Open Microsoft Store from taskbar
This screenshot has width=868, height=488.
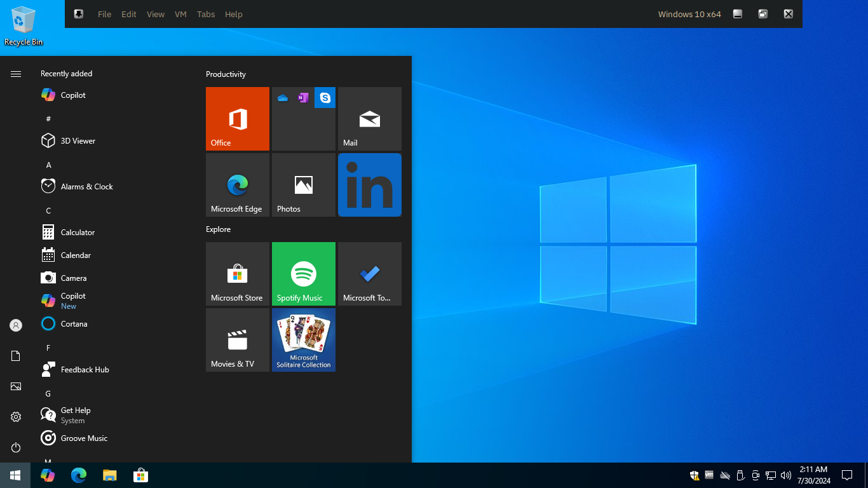click(140, 475)
